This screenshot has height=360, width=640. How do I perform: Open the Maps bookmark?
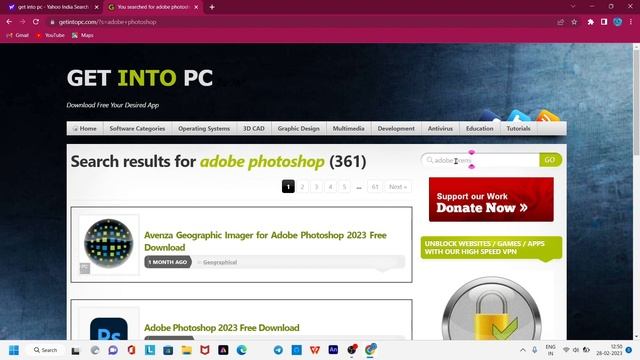(83, 36)
